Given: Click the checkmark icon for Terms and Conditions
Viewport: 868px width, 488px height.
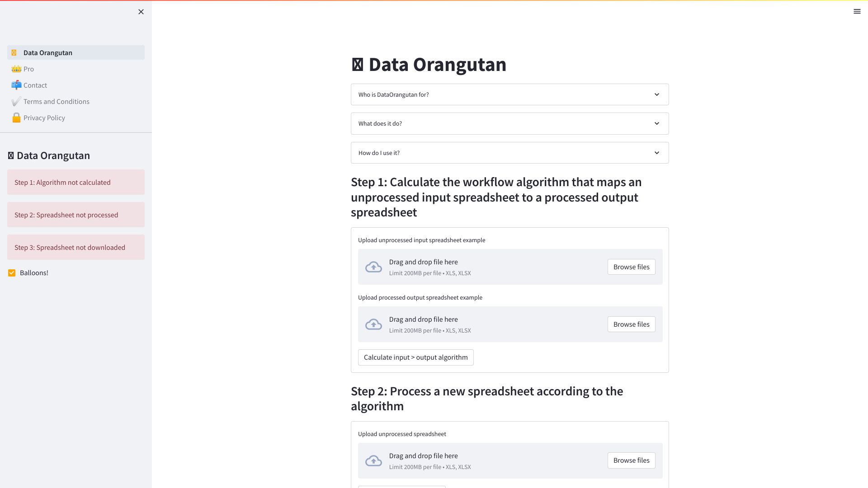Looking at the screenshot, I should point(16,101).
